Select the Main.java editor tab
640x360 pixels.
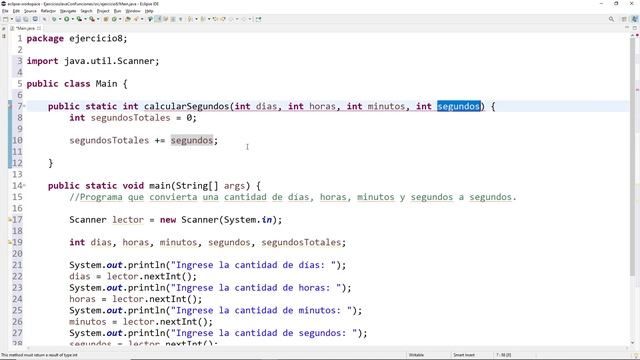click(25, 28)
